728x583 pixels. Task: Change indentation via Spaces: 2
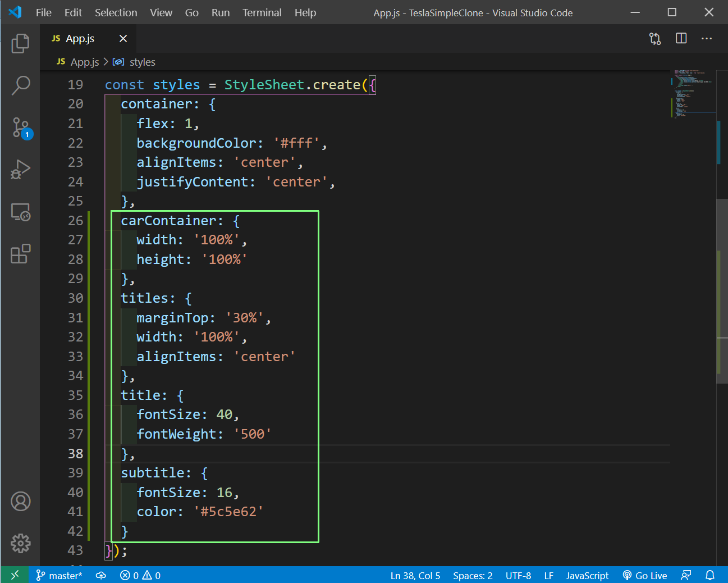click(473, 575)
